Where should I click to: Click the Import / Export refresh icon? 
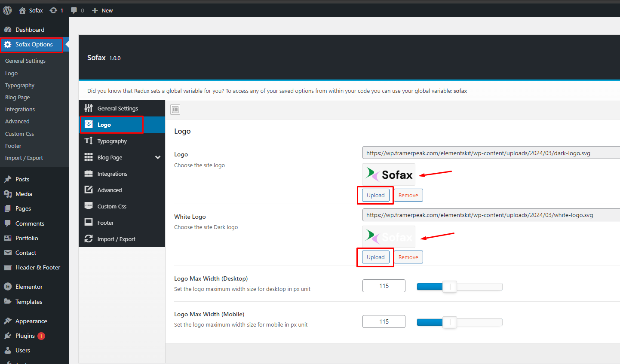[x=89, y=239]
